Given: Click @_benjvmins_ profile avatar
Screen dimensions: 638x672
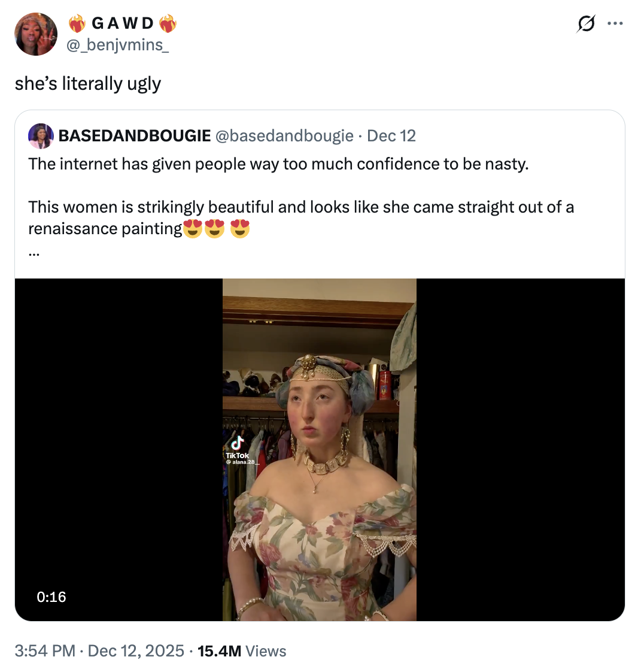Looking at the screenshot, I should point(35,34).
